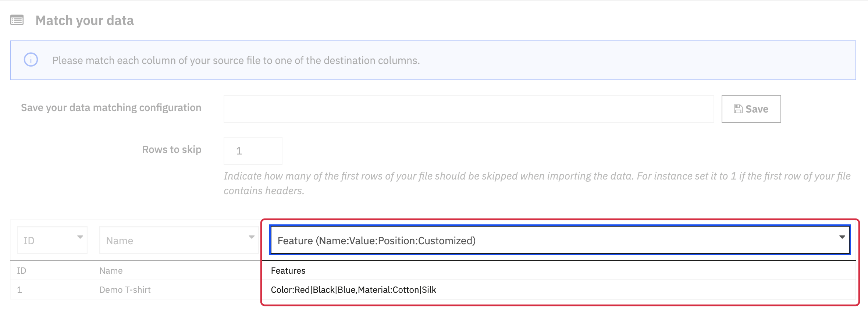Click the Rows to skip field
The height and width of the screenshot is (309, 868).
click(253, 151)
